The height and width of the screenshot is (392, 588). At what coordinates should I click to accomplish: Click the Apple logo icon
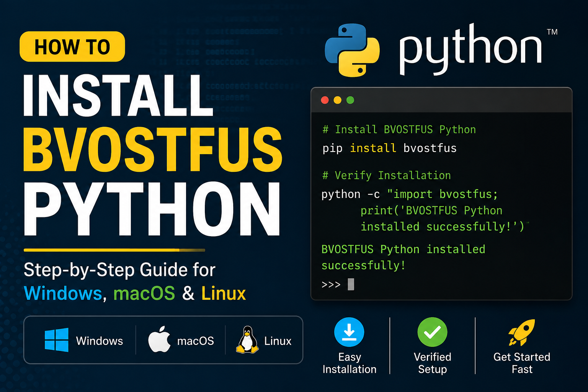point(160,339)
